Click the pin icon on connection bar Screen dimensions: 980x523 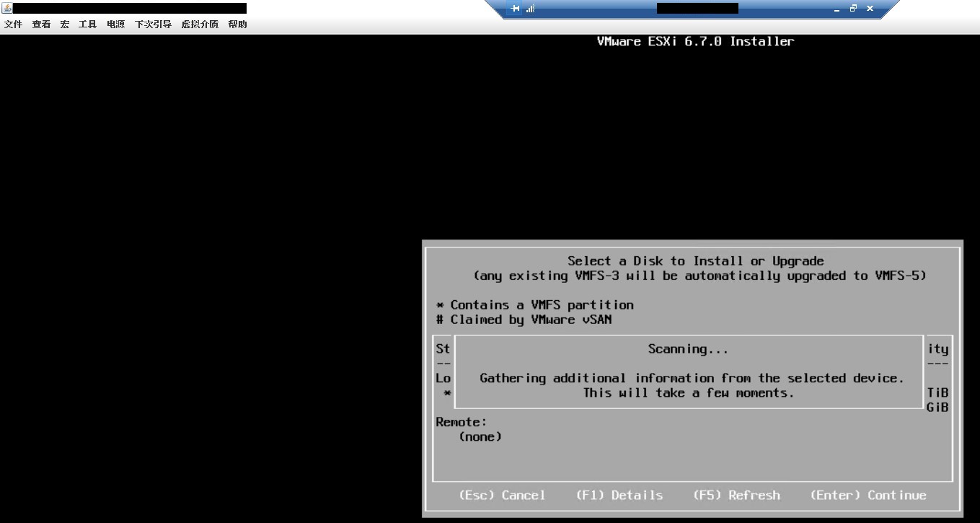pos(515,9)
